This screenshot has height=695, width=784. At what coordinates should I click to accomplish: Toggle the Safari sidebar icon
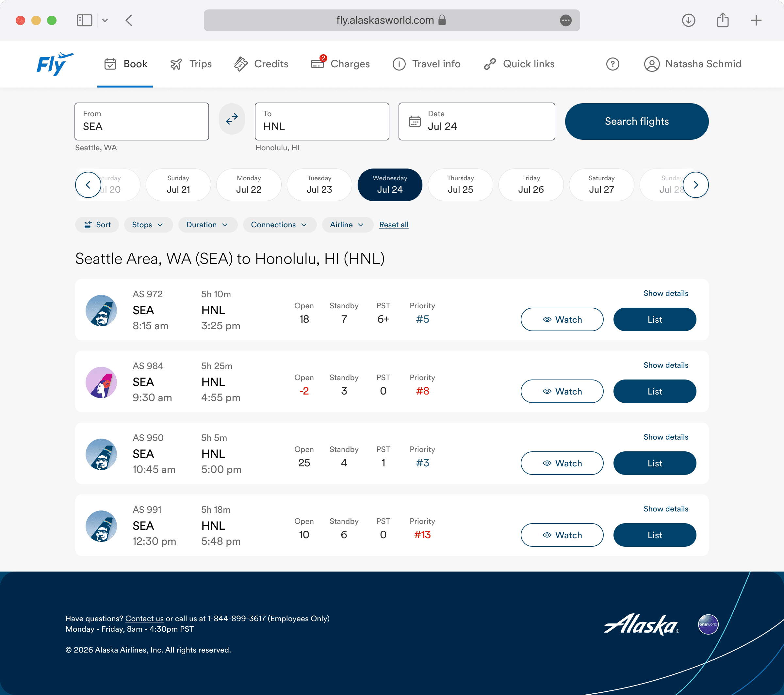(84, 20)
